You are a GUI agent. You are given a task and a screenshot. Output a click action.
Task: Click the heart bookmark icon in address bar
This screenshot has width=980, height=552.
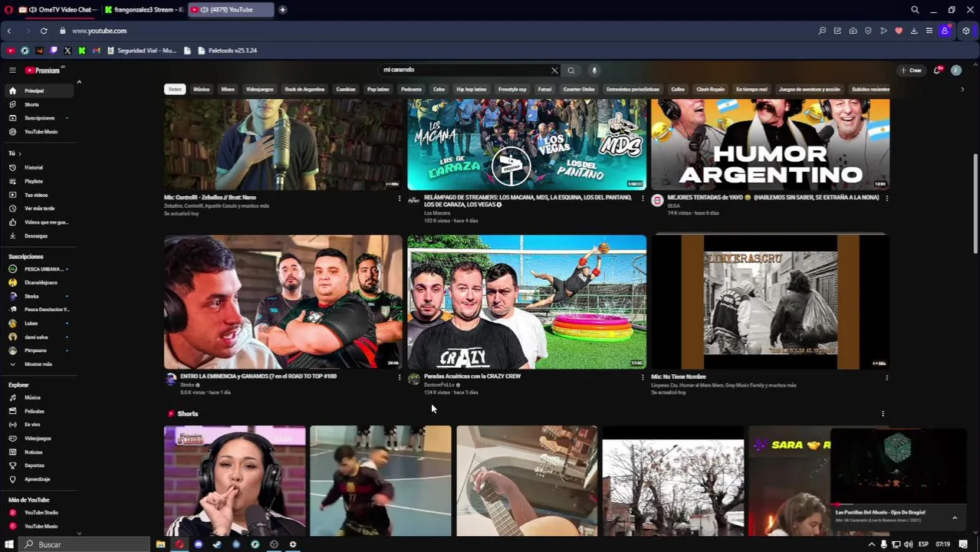899,31
